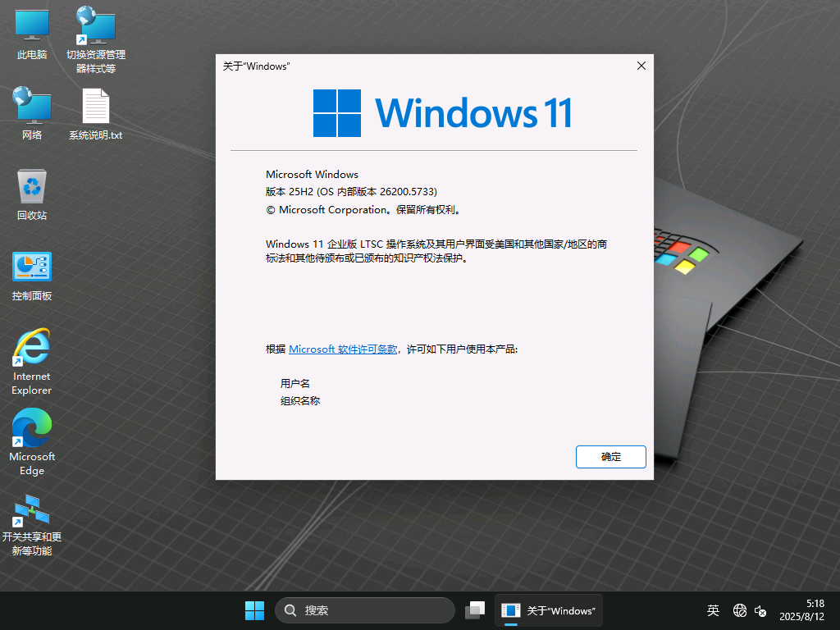
Task: Click the Microsoft Windows text line
Action: point(312,175)
